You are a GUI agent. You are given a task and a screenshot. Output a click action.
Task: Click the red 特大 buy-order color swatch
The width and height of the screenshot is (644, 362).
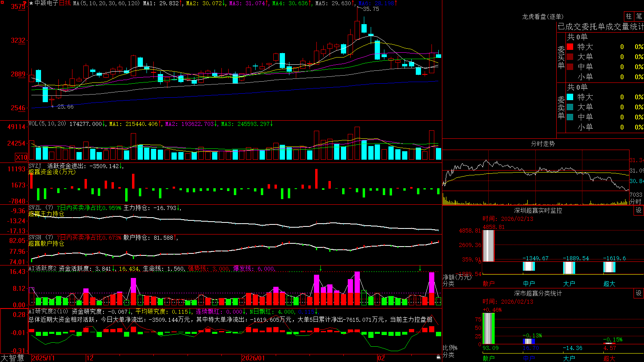point(570,47)
